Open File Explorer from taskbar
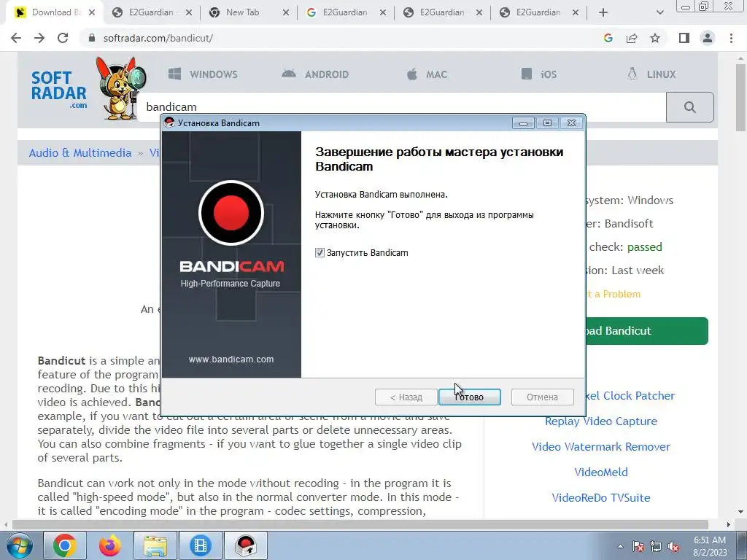 pos(155,545)
